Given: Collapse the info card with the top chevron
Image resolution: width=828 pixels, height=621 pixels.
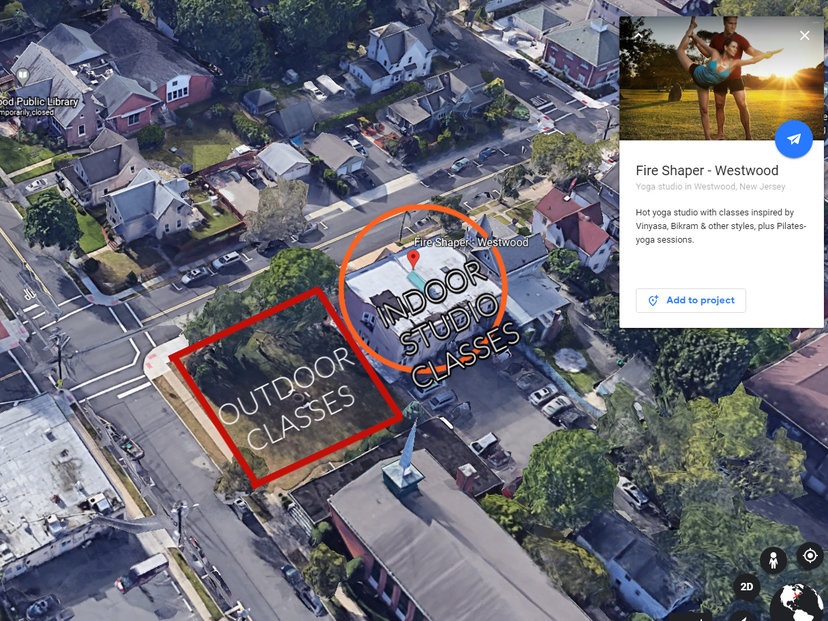Looking at the screenshot, I should click(x=637, y=35).
